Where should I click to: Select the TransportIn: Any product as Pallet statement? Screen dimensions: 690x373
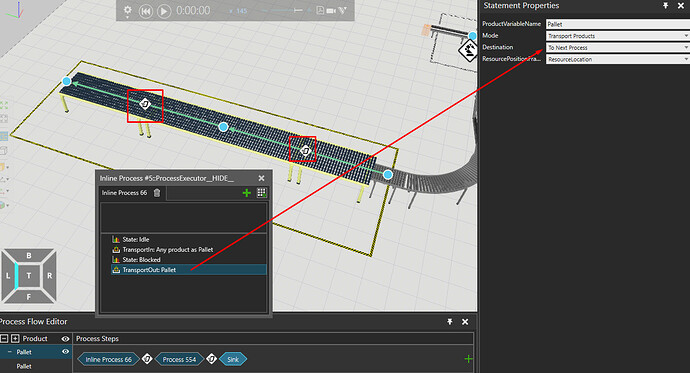pos(168,249)
